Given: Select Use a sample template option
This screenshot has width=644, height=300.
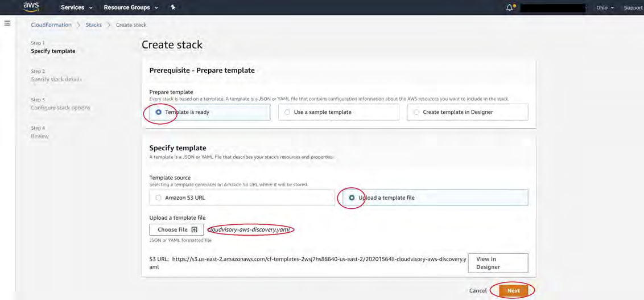Looking at the screenshot, I should [338, 112].
